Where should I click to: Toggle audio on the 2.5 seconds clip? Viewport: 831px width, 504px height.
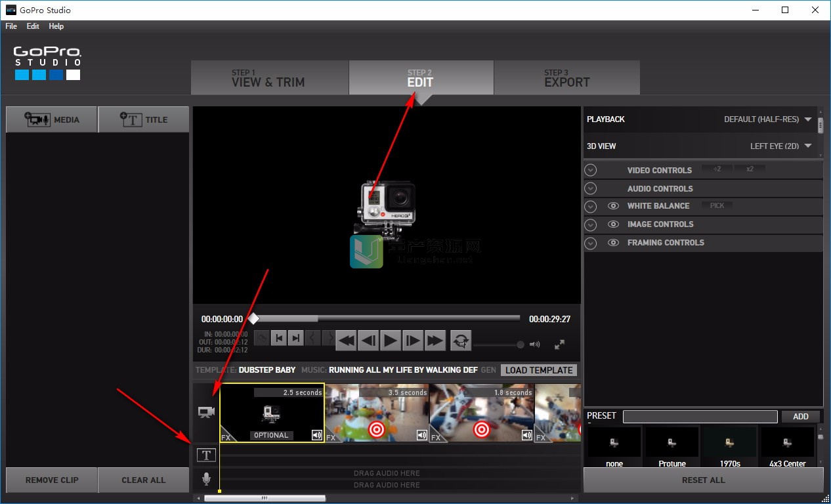(317, 435)
